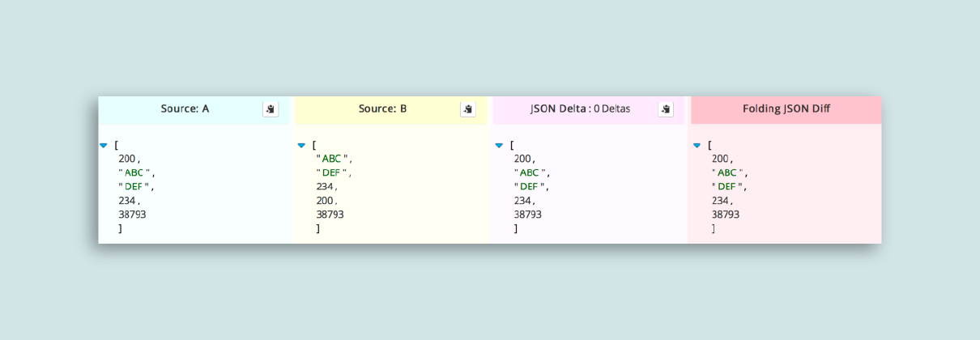This screenshot has width=980, height=340.
Task: Click the value 200 in Source A
Action: tap(127, 159)
